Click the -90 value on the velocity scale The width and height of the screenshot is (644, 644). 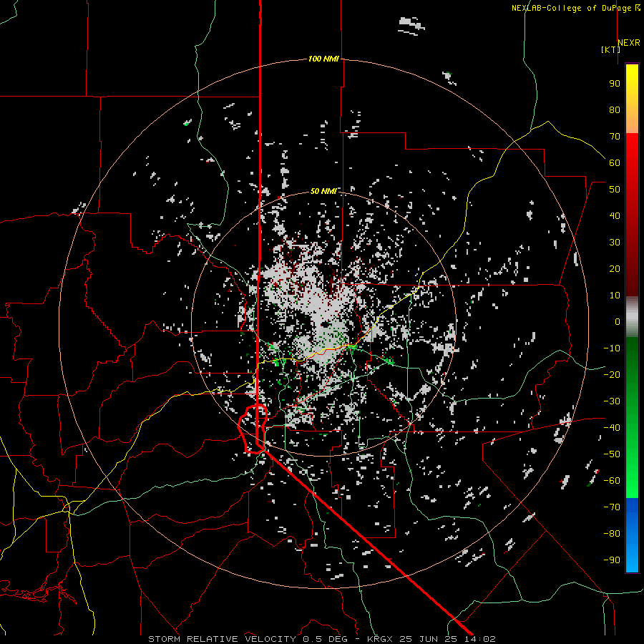[612, 560]
